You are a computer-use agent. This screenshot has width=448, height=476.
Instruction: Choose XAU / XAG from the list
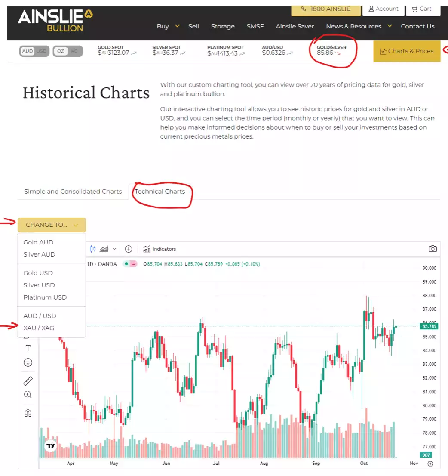pyautogui.click(x=39, y=328)
